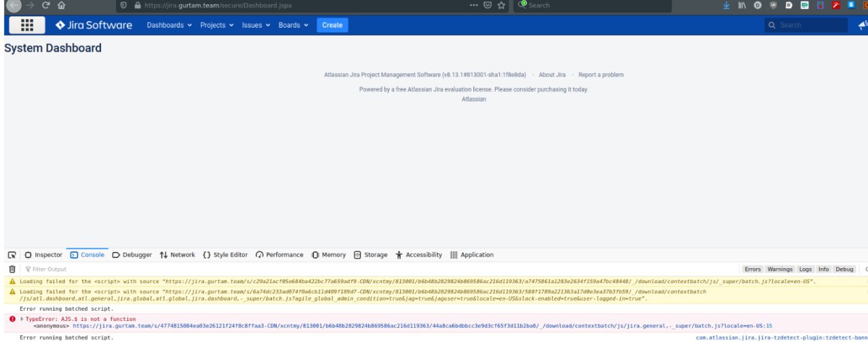
Task: Click the tracking protection shield in the address bar
Action: tap(123, 5)
